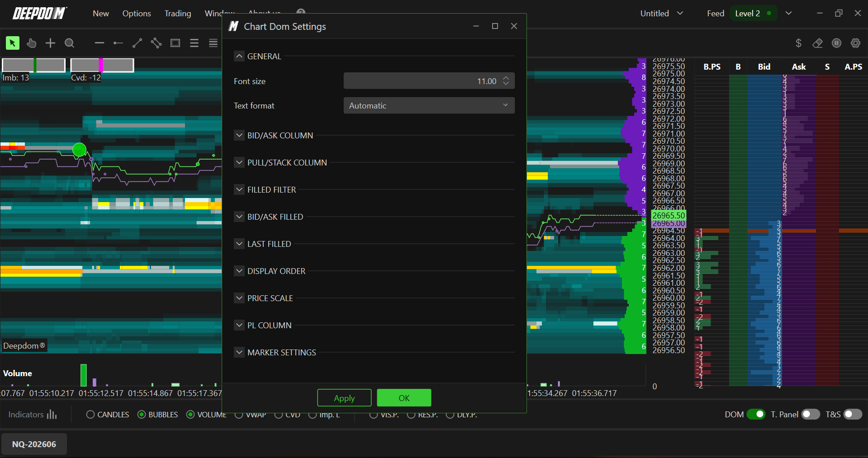Pick the magnifier zoom tool
Image resolution: width=868 pixels, height=458 pixels.
(69, 43)
